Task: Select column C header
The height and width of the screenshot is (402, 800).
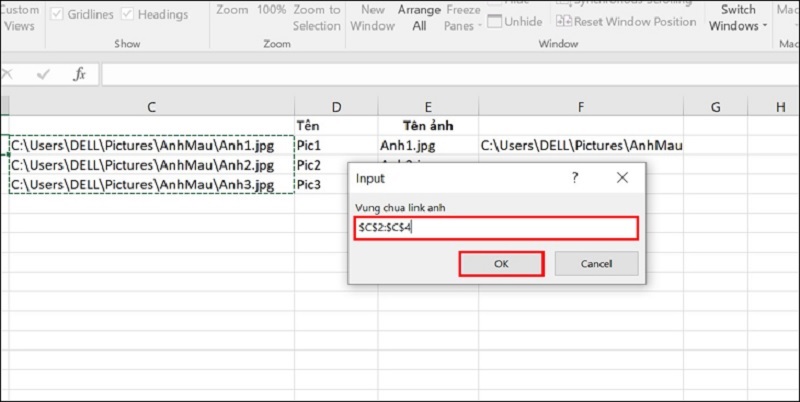Action: pyautogui.click(x=150, y=107)
